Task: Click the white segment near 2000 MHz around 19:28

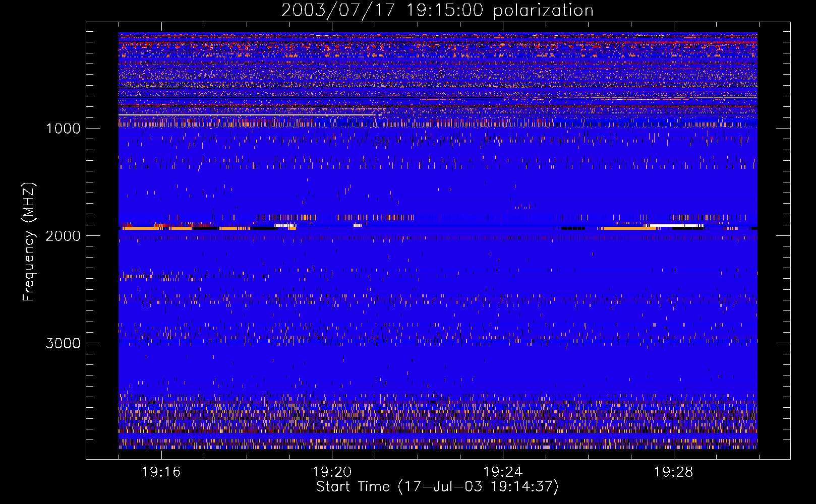Action: pos(677,225)
